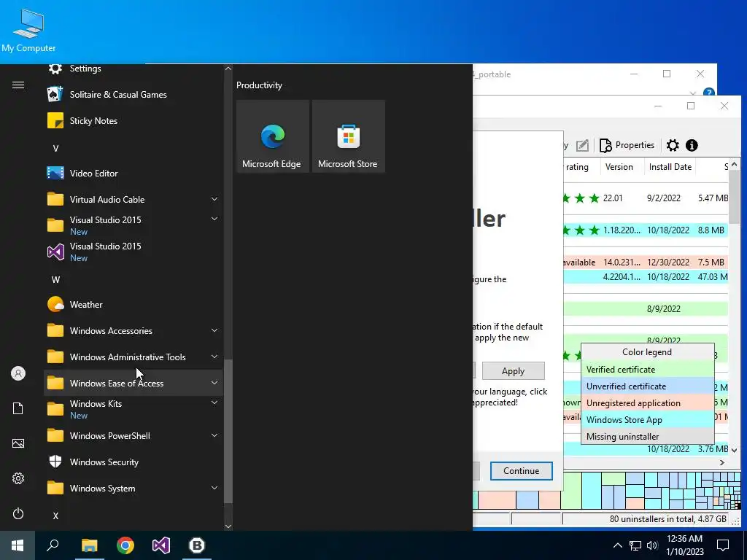
Task: Click the edit pencil icon in uninstaller toolbar
Action: tap(582, 145)
